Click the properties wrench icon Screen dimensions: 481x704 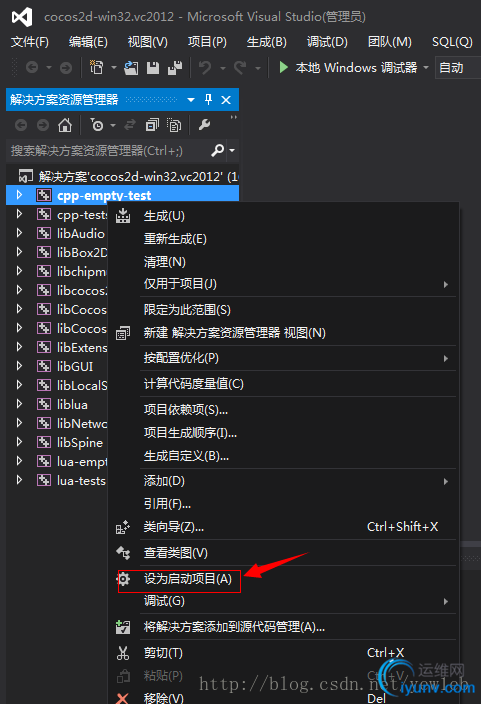(204, 125)
